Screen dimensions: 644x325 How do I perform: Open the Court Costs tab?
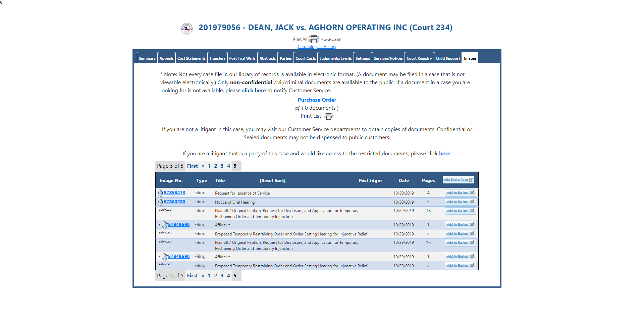coord(306,58)
